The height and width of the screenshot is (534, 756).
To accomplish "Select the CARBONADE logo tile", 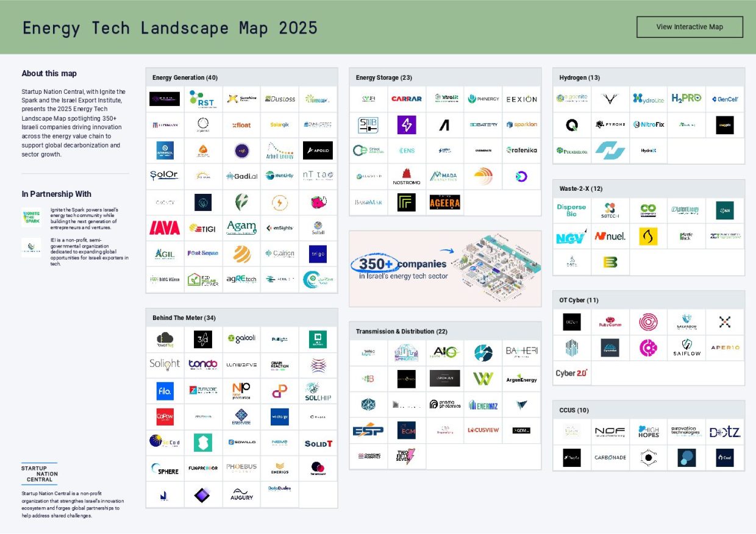I will click(x=610, y=457).
